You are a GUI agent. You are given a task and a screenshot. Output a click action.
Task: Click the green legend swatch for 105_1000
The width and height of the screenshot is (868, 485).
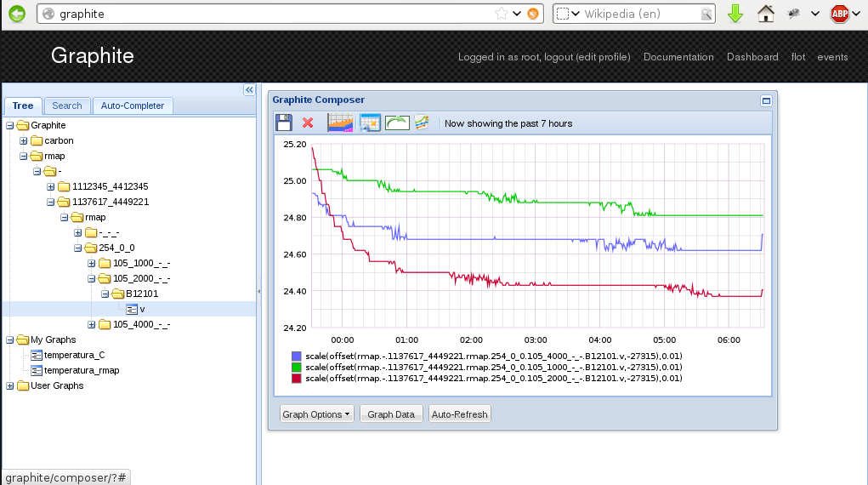click(296, 368)
